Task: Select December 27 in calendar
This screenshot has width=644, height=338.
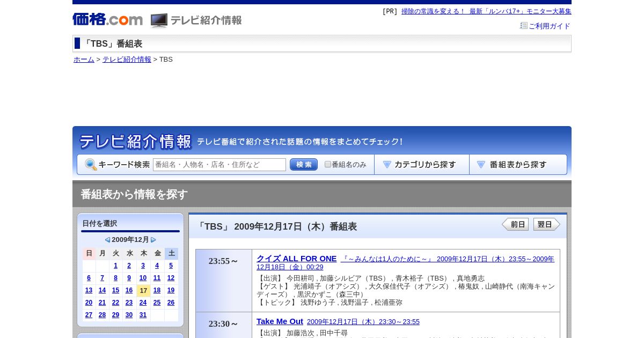Action: click(89, 315)
